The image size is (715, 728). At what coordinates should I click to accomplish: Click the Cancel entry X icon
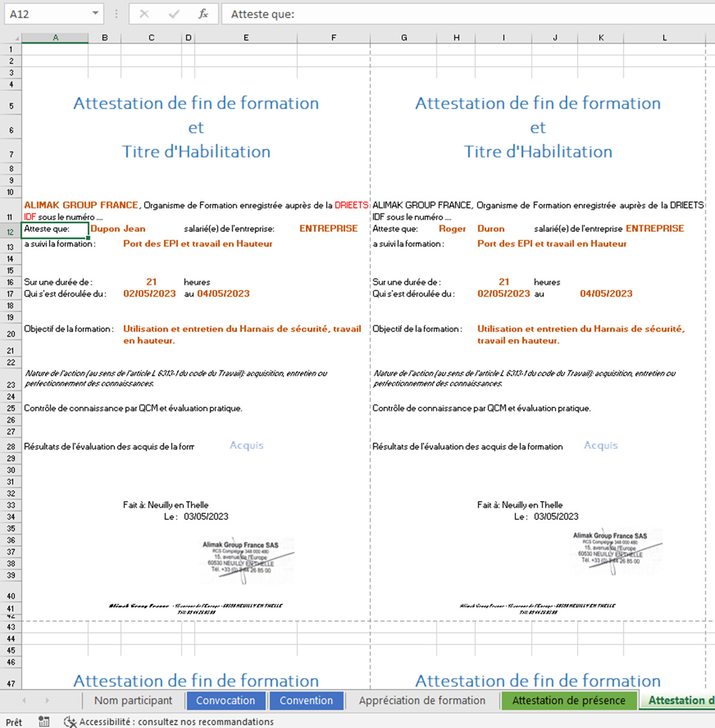144,14
